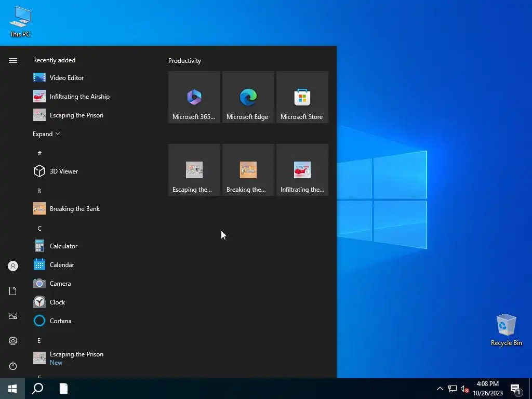Open taskbar Search magnifier
The height and width of the screenshot is (399, 532).
coord(37,389)
